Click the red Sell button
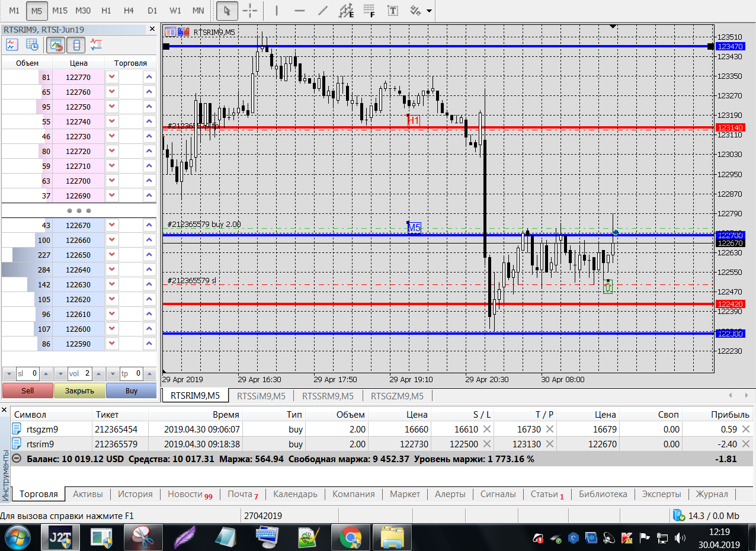This screenshot has width=756, height=551. click(x=28, y=390)
